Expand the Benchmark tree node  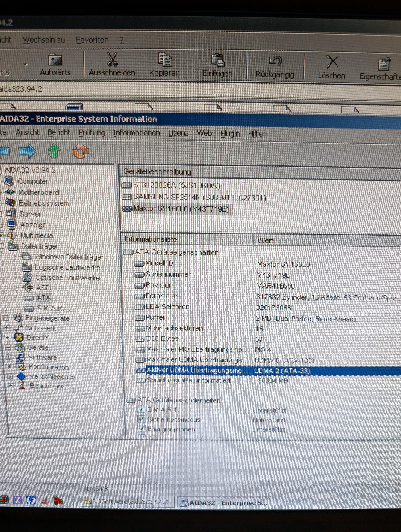point(11,386)
